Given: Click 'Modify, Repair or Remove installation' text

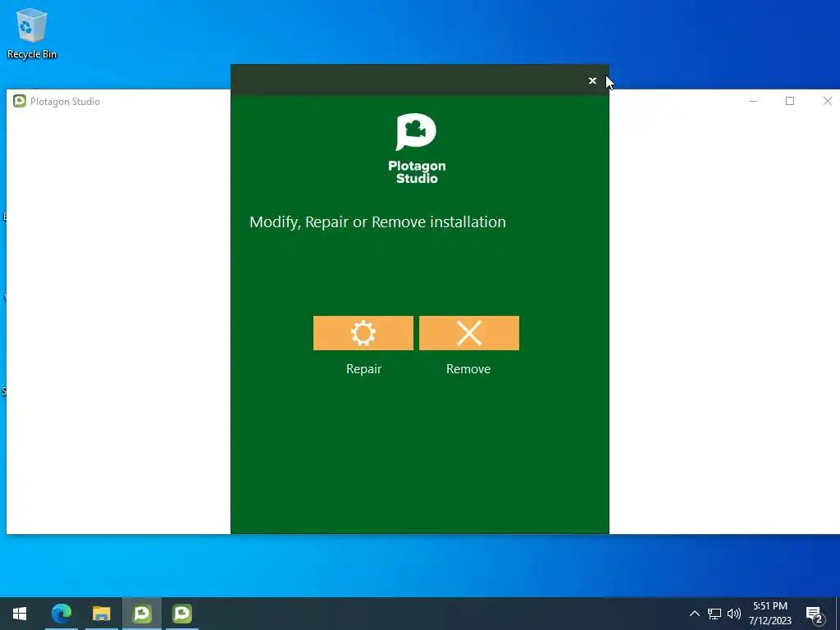Looking at the screenshot, I should point(377,221).
